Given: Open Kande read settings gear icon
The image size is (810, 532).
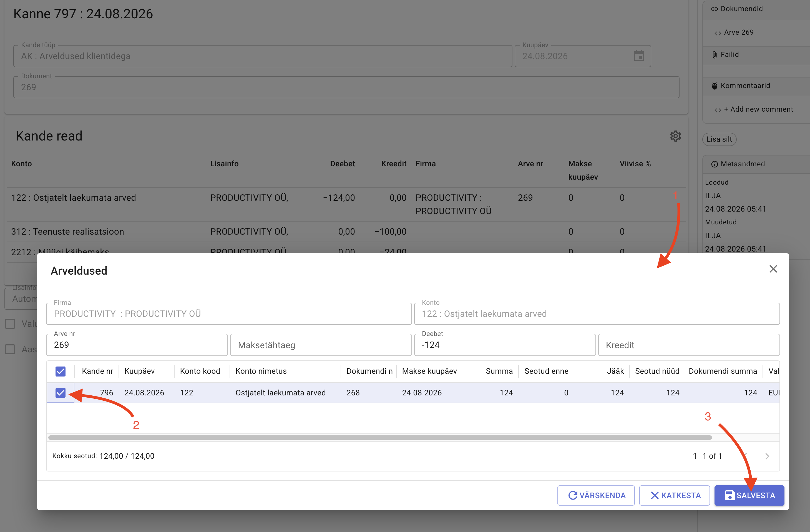Looking at the screenshot, I should [x=676, y=136].
